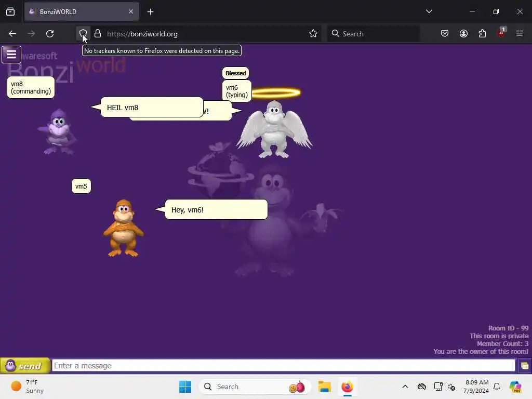Open the list all tabs dropdown
Image resolution: width=532 pixels, height=399 pixels.
pyautogui.click(x=429, y=11)
